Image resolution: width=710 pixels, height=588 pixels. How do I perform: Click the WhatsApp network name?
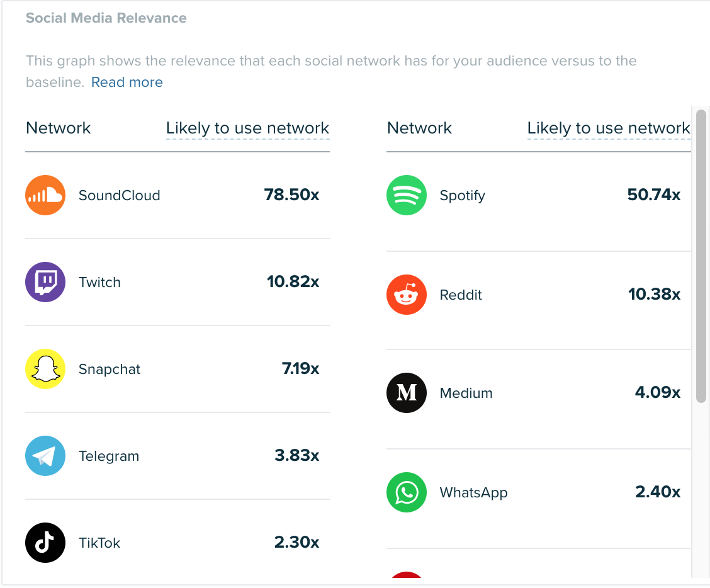point(473,493)
